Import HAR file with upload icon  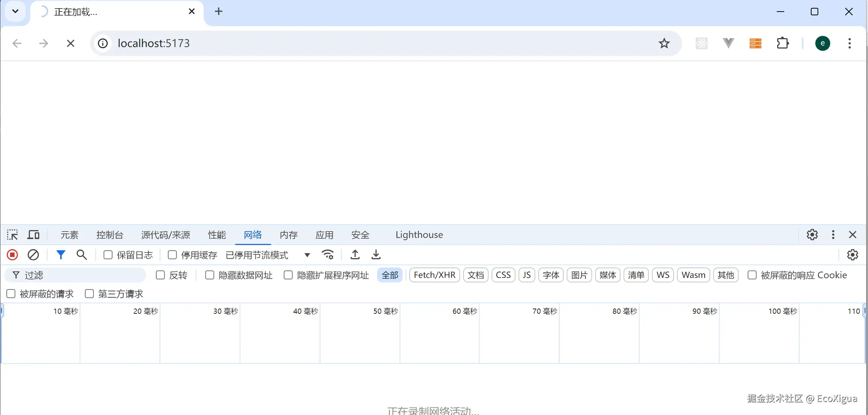[355, 255]
